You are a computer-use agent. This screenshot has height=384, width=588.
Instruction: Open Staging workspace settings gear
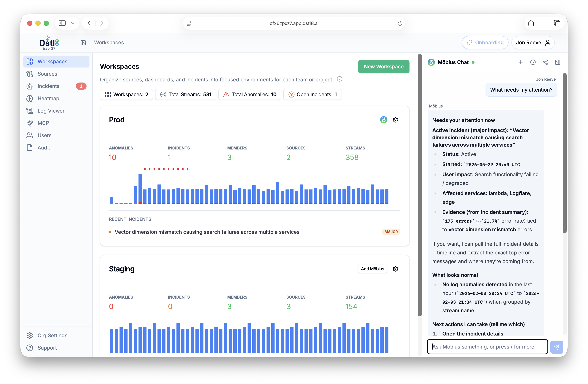coord(395,269)
